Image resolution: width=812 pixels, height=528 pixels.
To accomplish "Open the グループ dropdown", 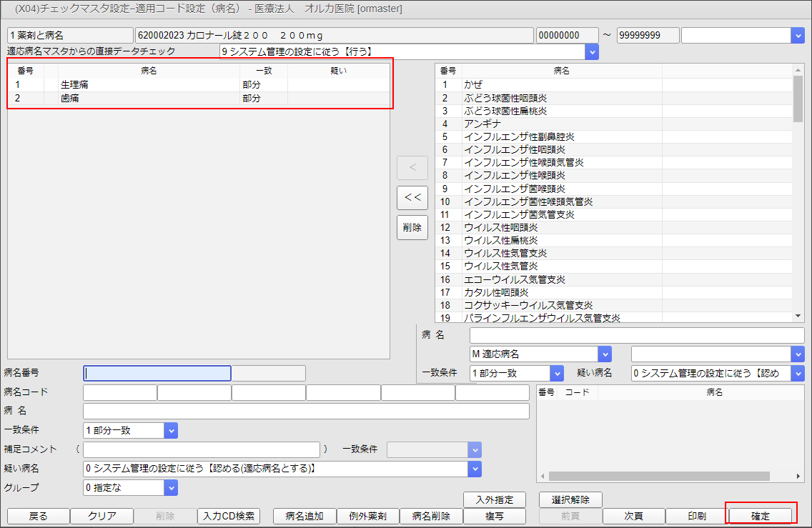I will [171, 488].
